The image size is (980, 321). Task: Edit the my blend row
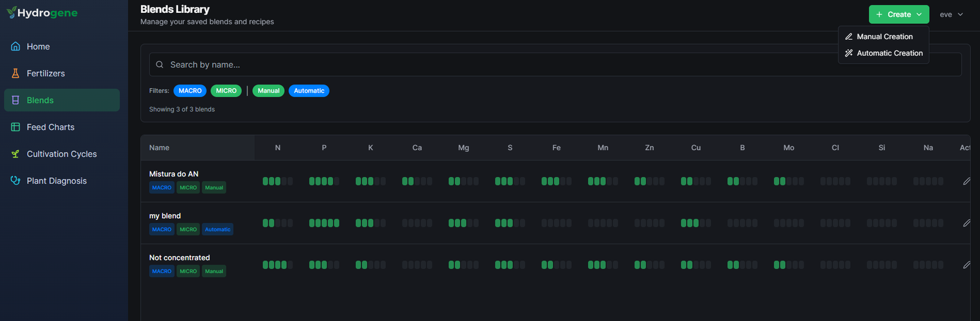[967, 223]
